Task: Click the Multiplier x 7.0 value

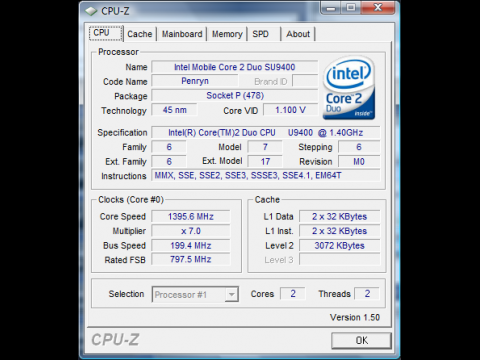Action: [191, 231]
